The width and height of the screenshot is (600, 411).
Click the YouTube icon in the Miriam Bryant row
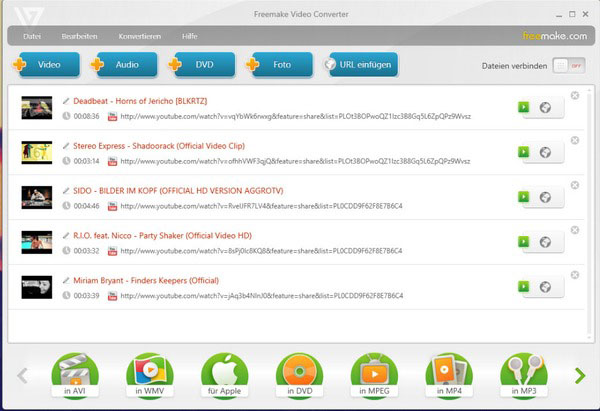tap(112, 295)
